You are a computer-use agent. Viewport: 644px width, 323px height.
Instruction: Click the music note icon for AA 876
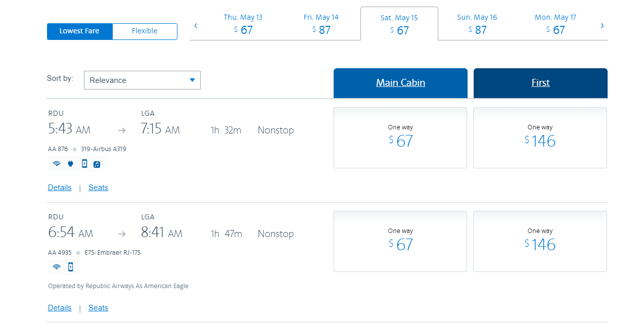click(97, 164)
